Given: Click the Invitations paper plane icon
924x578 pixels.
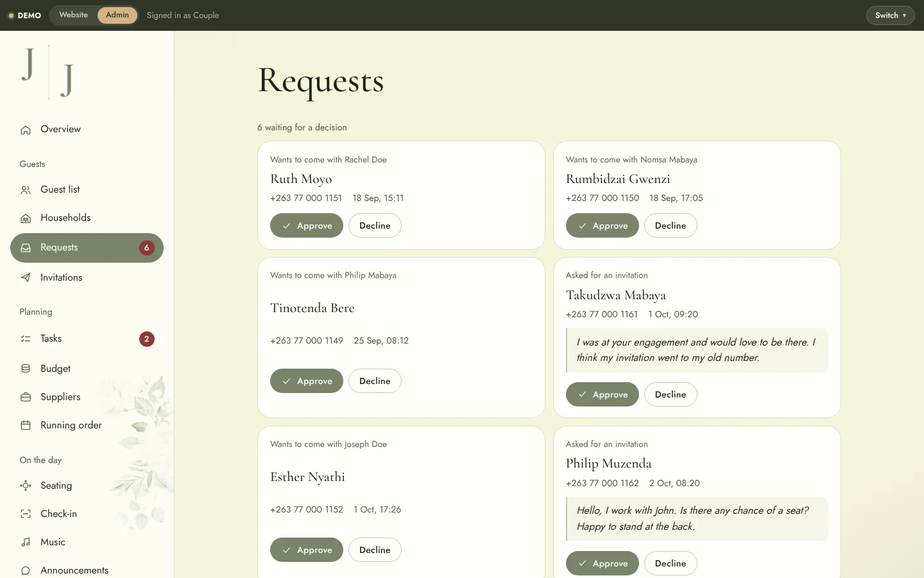Looking at the screenshot, I should click(26, 278).
